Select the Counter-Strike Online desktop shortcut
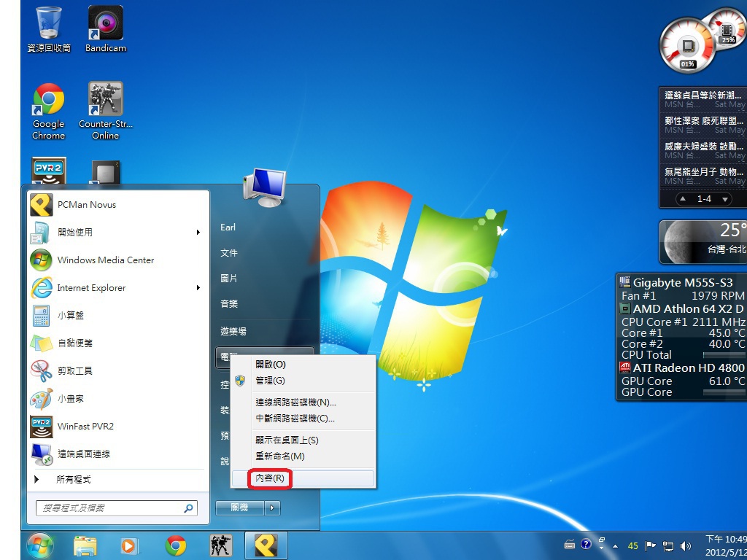The image size is (747, 560). pos(105,112)
